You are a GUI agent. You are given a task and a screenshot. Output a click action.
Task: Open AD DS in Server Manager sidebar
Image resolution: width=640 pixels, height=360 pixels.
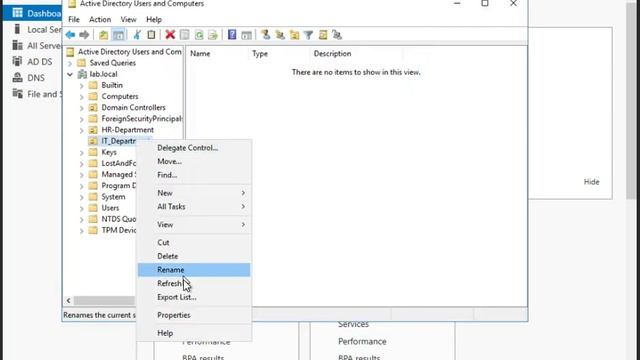pos(33,62)
